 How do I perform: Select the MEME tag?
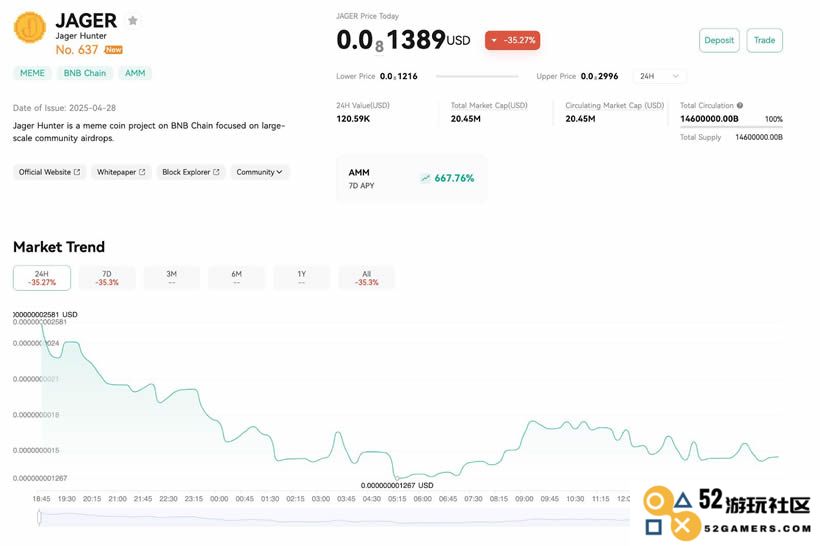pyautogui.click(x=32, y=73)
